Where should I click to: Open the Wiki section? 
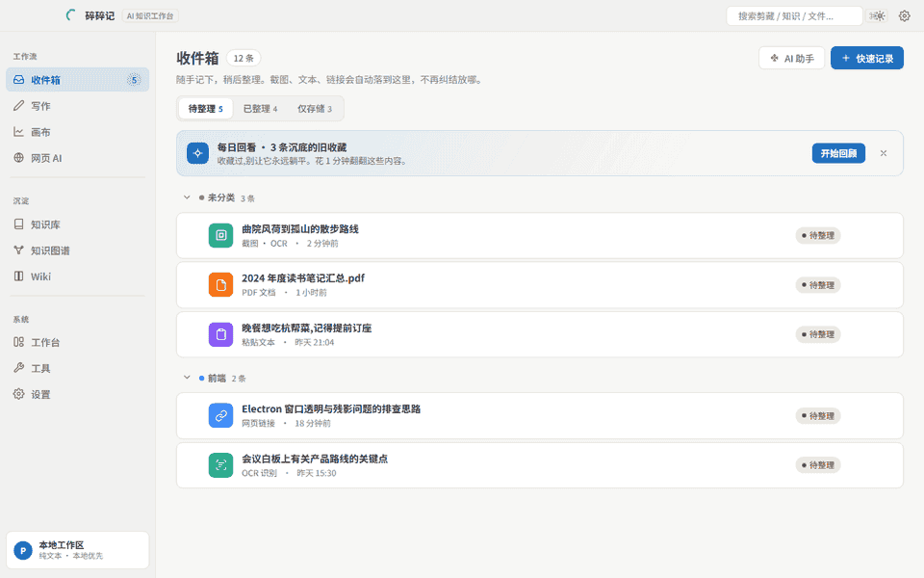point(77,276)
